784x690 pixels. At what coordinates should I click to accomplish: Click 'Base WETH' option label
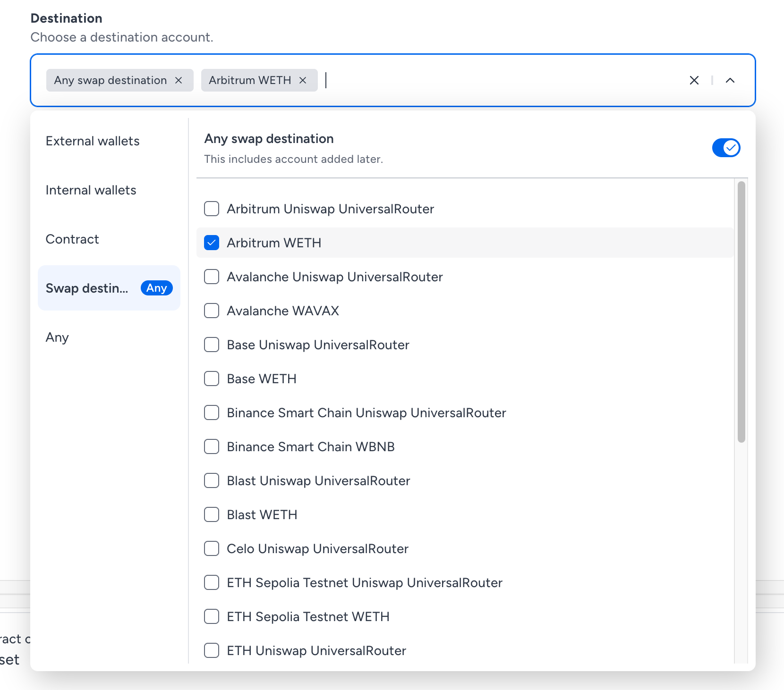point(262,379)
